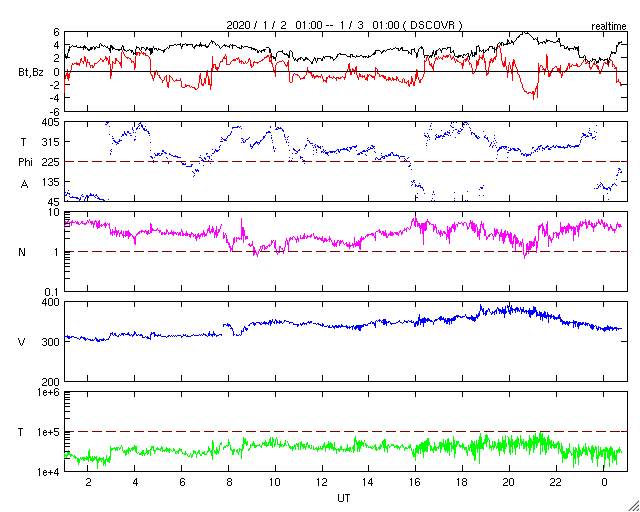Click the "18" hour tick on the UT axis
Image resolution: width=640 pixels, height=512 pixels.
462,483
